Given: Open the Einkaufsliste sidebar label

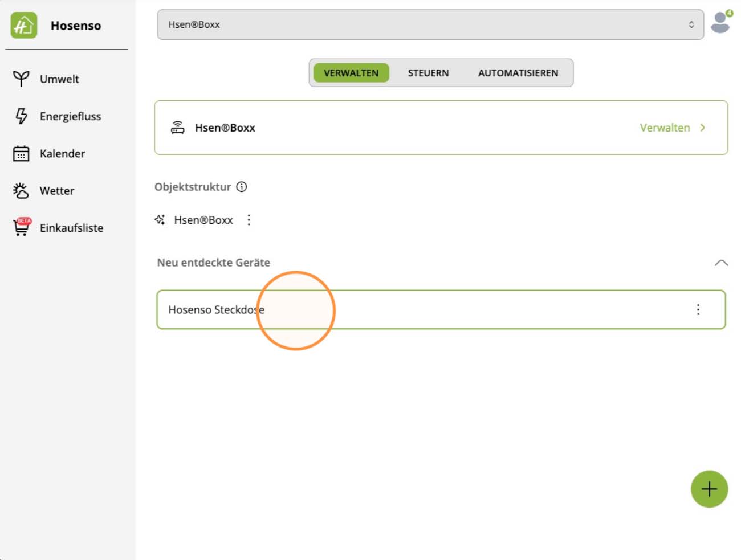Looking at the screenshot, I should click(x=71, y=228).
